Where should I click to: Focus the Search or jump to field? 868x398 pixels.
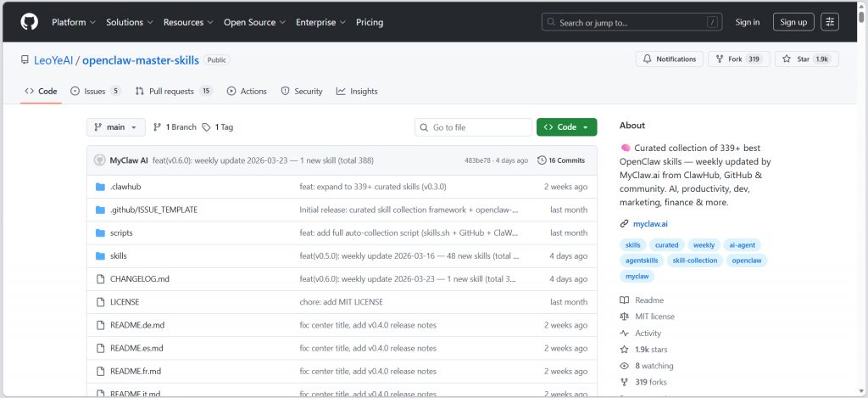(632, 22)
